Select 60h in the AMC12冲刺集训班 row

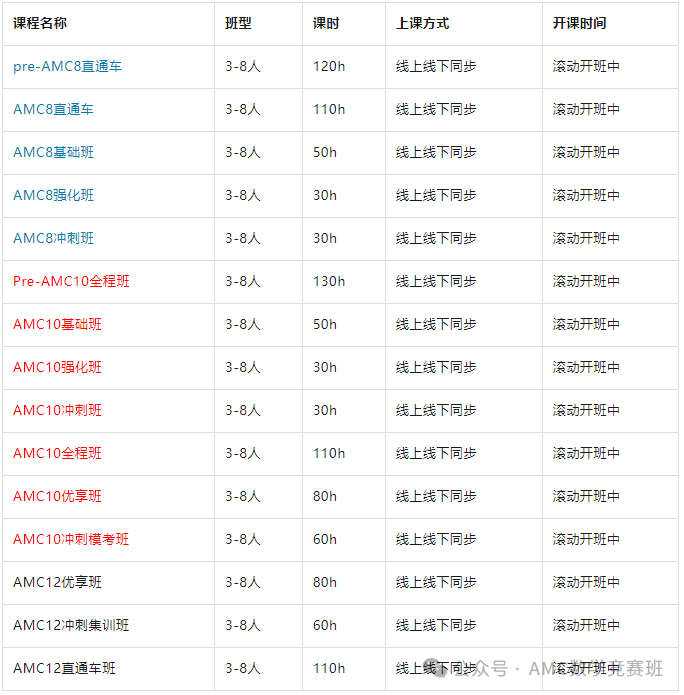pos(325,625)
